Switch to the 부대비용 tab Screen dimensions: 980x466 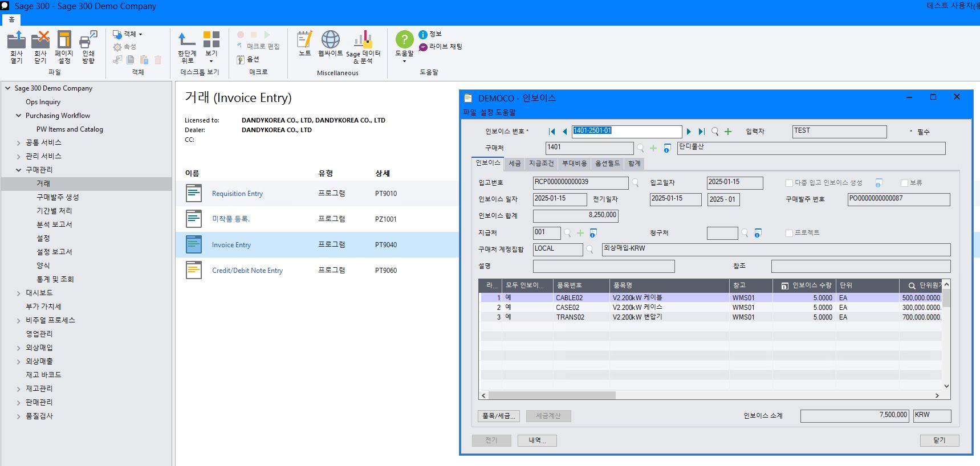tap(575, 163)
